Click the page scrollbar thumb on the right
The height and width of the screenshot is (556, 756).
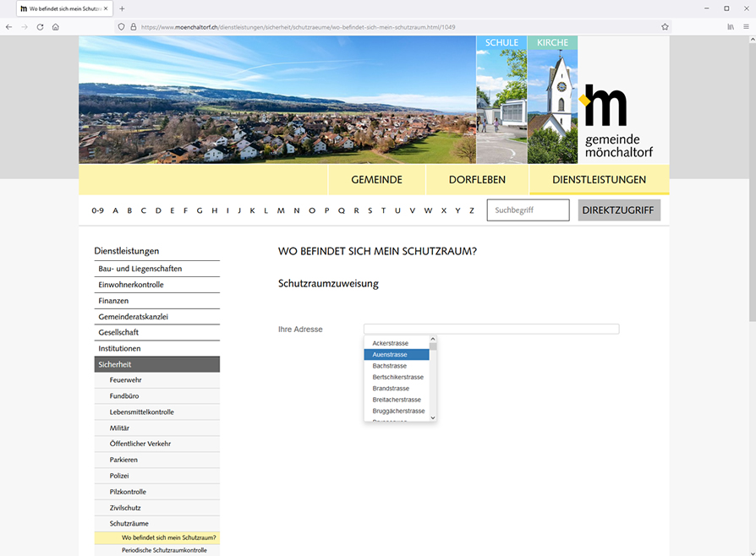[x=752, y=183]
